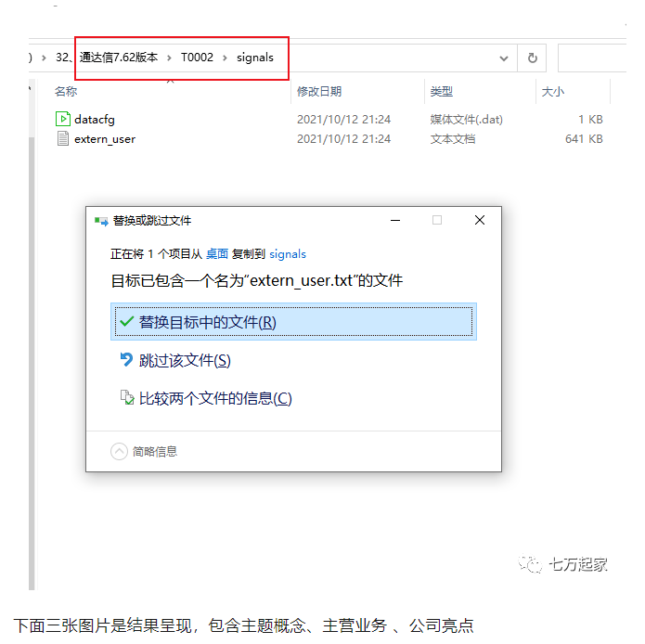Select the datacfg file name
Image resolution: width=645 pixels, height=644 pixels.
[x=95, y=120]
